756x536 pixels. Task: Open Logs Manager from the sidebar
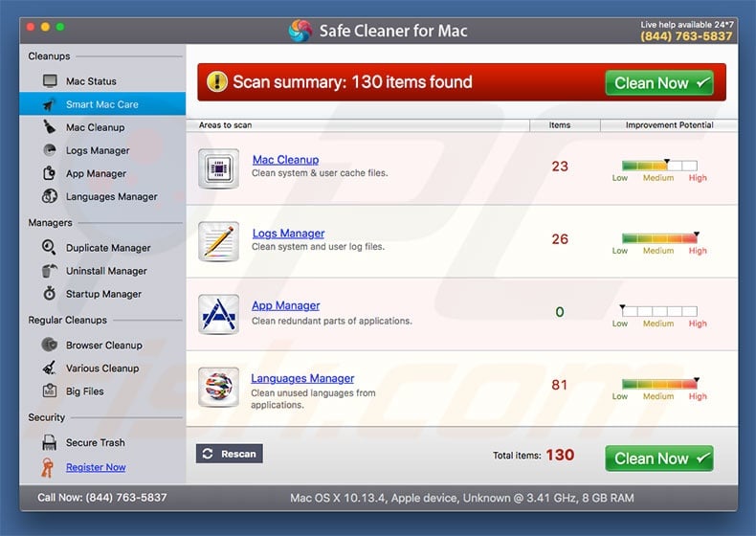point(102,150)
